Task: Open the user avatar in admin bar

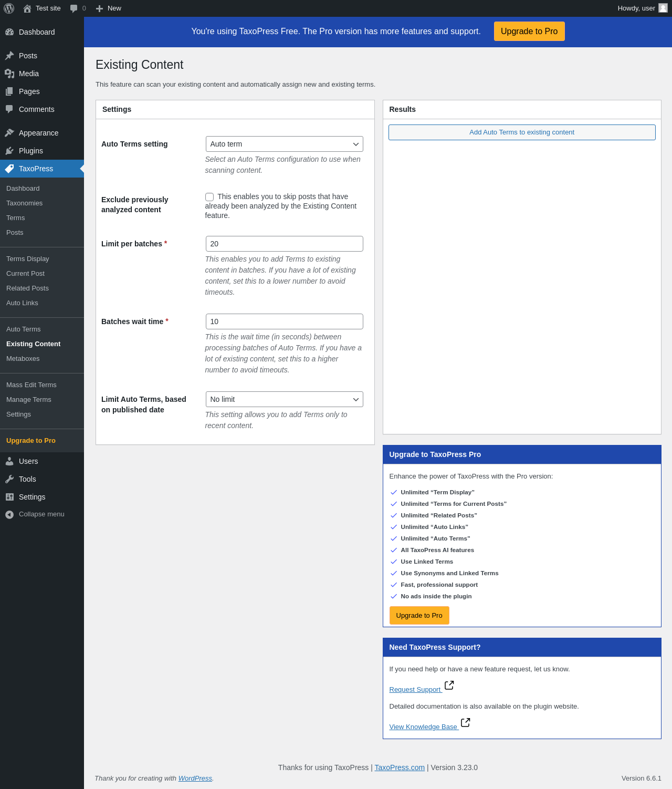Action: coord(663,8)
